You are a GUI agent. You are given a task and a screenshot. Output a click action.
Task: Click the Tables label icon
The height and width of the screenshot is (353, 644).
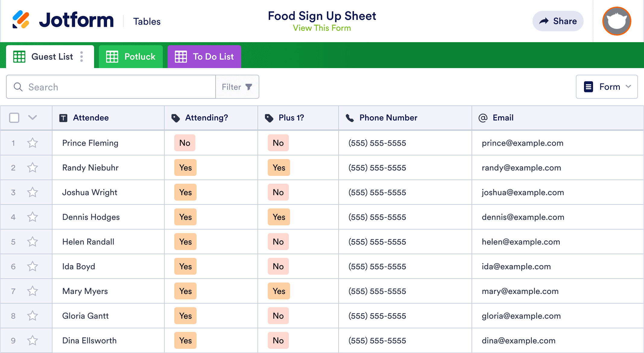[147, 21]
